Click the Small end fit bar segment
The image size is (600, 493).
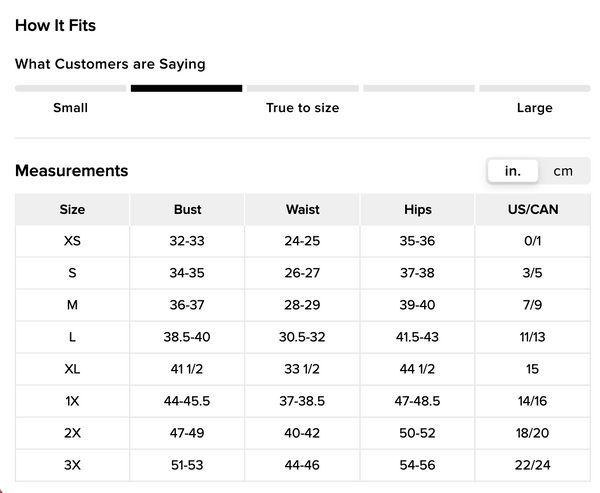[70, 88]
